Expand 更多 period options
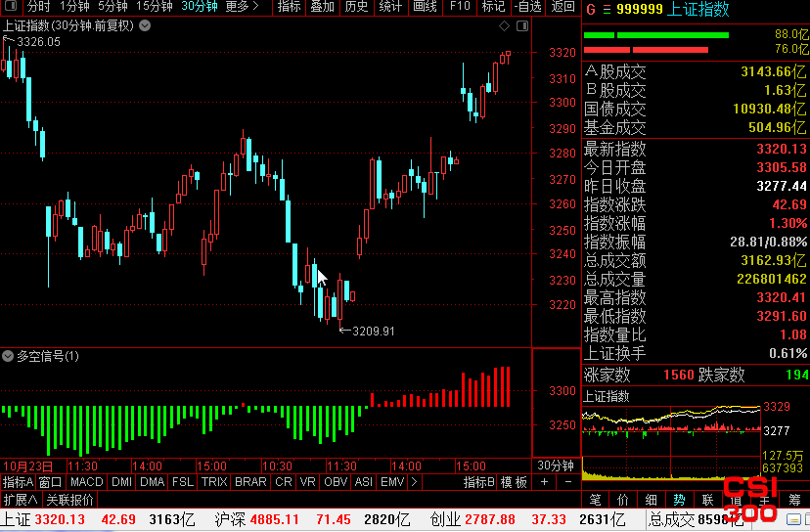The height and width of the screenshot is (532, 810). 242,6
